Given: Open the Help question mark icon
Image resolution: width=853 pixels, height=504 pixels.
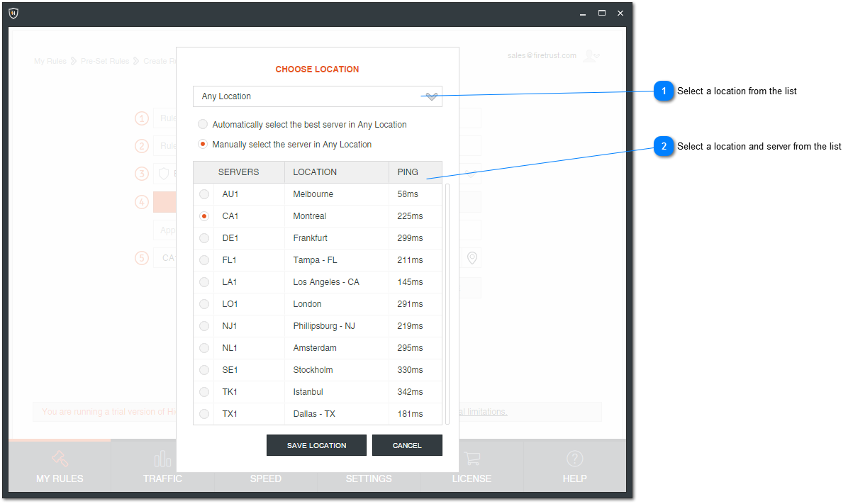Looking at the screenshot, I should coord(574,459).
